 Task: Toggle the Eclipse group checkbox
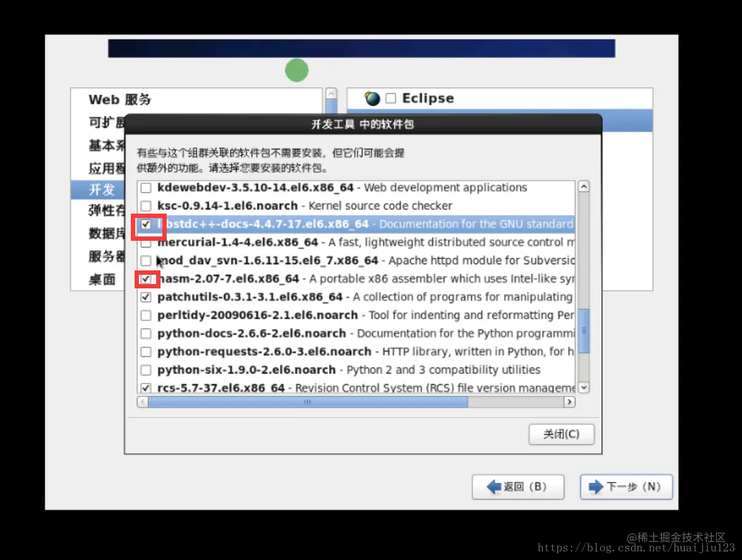click(391, 98)
